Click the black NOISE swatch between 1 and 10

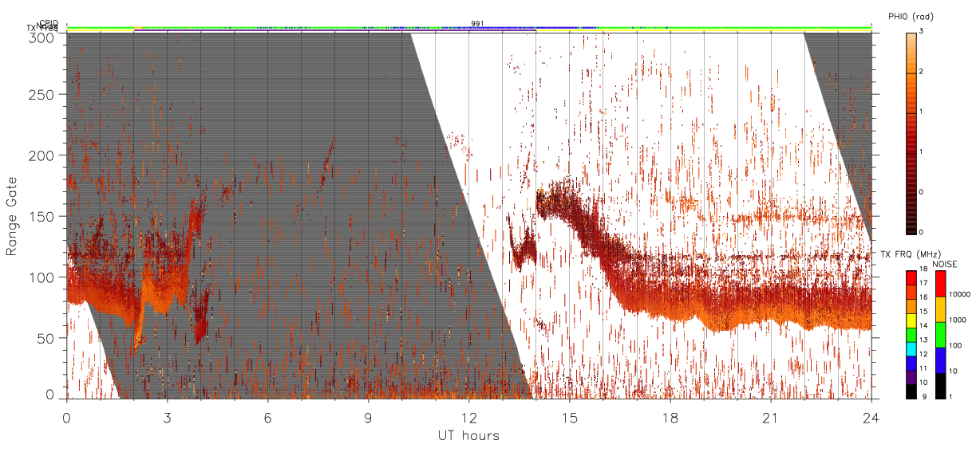click(941, 386)
